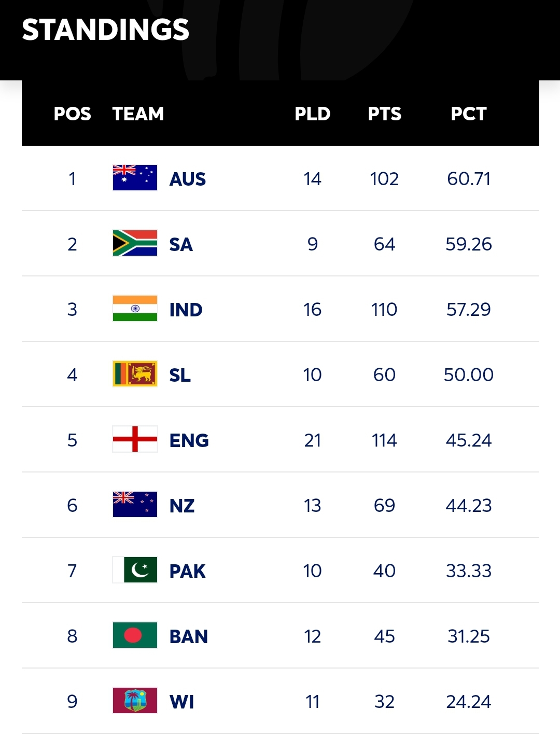Click England's 114 points value
560x737 pixels.
(x=384, y=440)
